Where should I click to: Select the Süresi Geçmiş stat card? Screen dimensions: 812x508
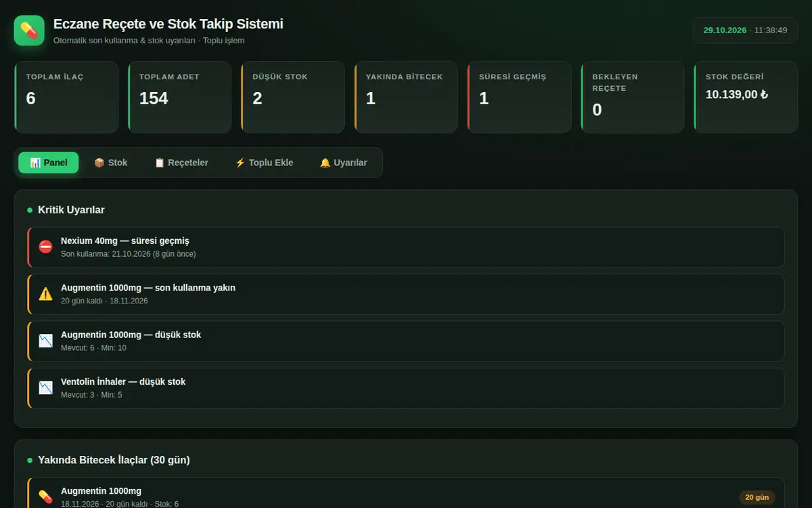pos(519,98)
